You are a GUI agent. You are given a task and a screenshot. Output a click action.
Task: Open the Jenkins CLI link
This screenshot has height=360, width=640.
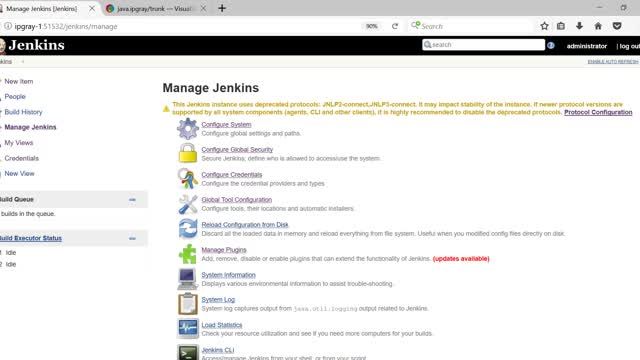point(218,350)
